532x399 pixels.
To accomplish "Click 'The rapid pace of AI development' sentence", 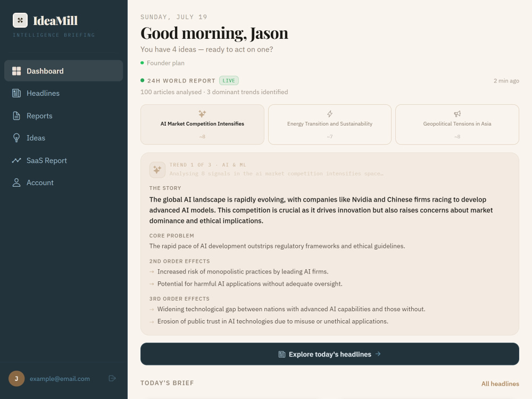I will [x=277, y=246].
